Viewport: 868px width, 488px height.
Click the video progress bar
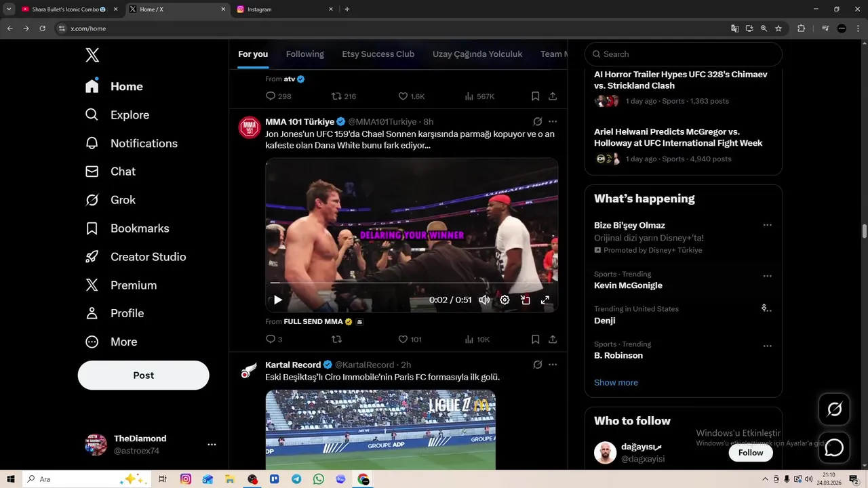click(x=412, y=283)
